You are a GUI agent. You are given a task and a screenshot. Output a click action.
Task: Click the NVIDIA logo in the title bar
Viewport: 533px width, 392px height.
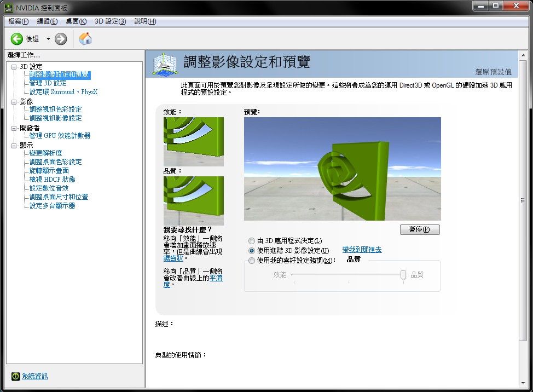9,7
